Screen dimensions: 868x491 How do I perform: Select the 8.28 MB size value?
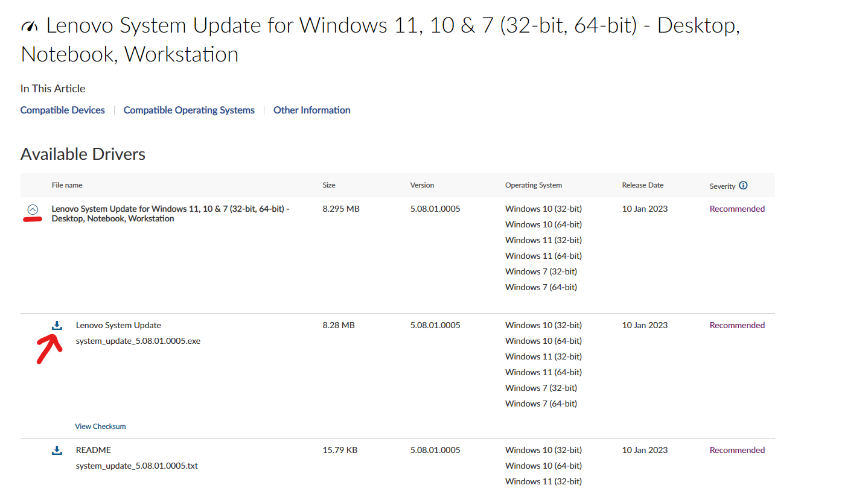tap(339, 325)
